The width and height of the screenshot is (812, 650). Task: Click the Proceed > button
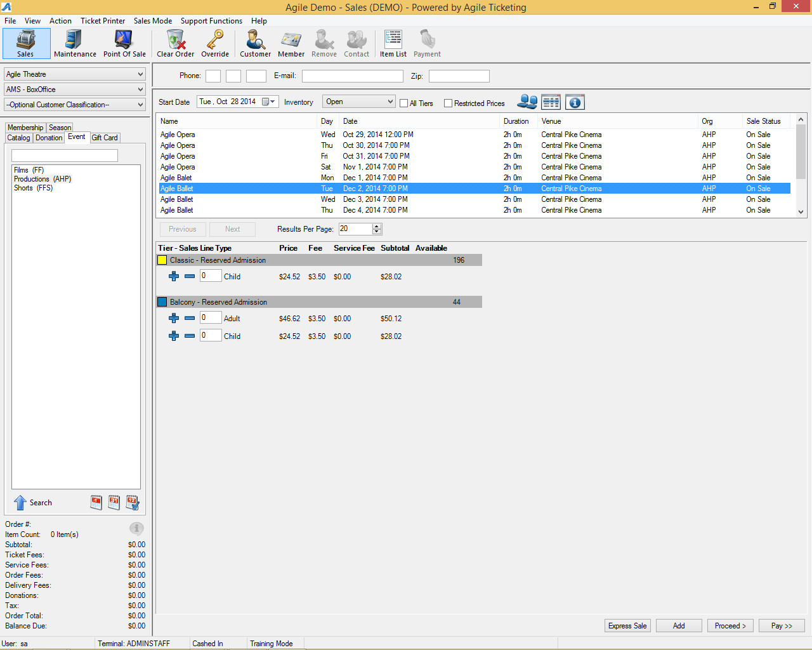pyautogui.click(x=730, y=626)
